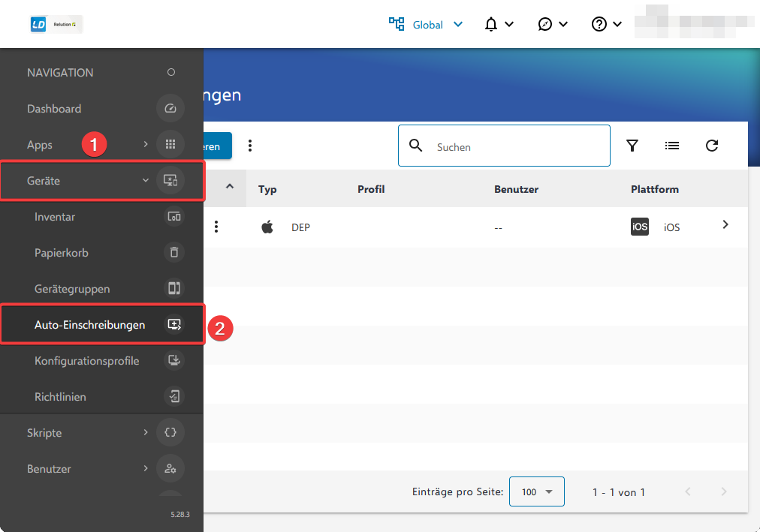Click the Apple logo in DEP row
The width and height of the screenshot is (760, 532).
(x=267, y=227)
